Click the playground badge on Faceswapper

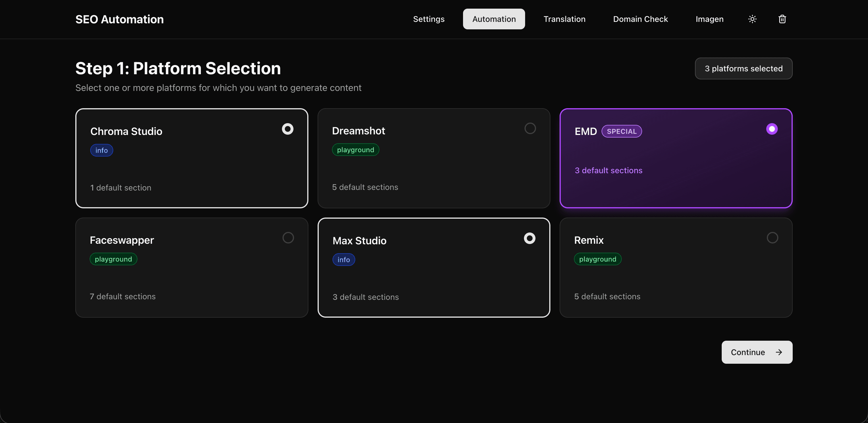click(x=113, y=259)
